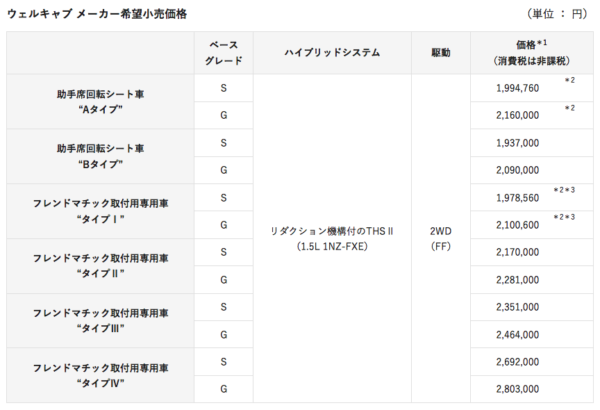
Task: Click grade G in the 2,160,000 row
Action: point(223,115)
